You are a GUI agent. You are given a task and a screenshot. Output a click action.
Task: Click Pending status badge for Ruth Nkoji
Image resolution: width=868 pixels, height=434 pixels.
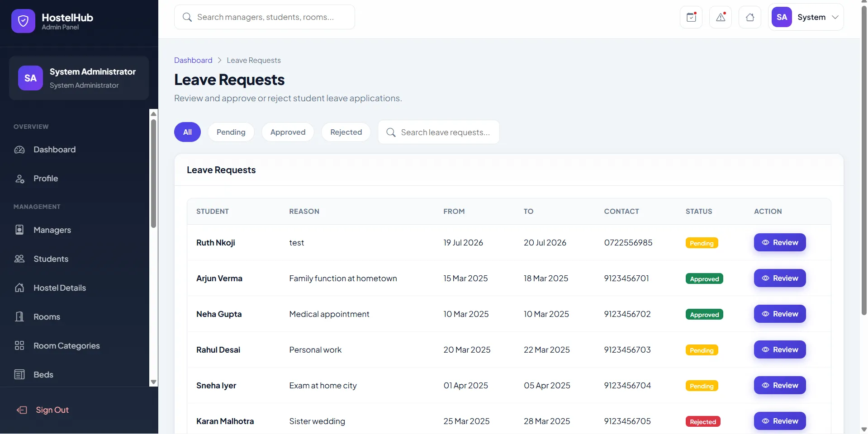(702, 243)
